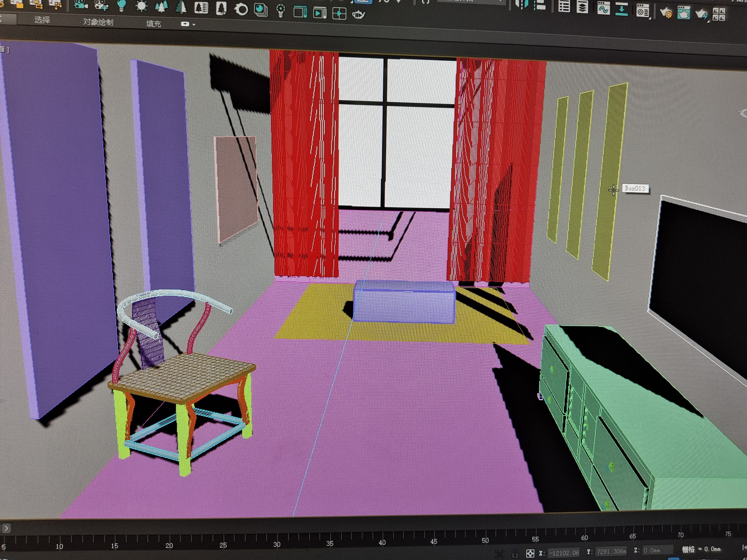Click the sun light icon
Screen dimensions: 747x560
click(x=141, y=6)
